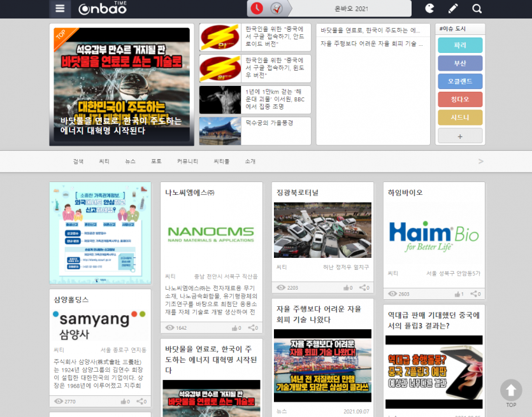Expand nav bar with right arrow

(x=481, y=162)
